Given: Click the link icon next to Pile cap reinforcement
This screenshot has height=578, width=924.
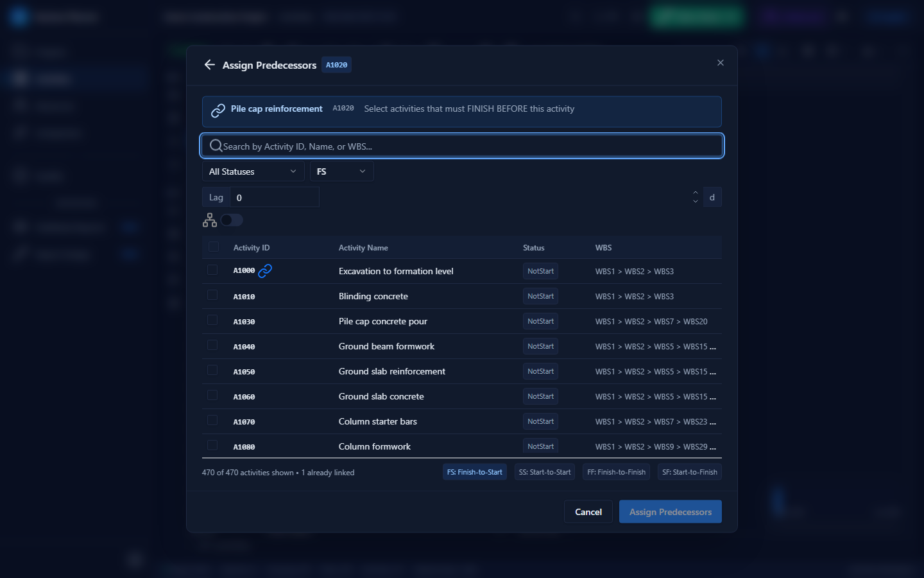Looking at the screenshot, I should pos(218,111).
